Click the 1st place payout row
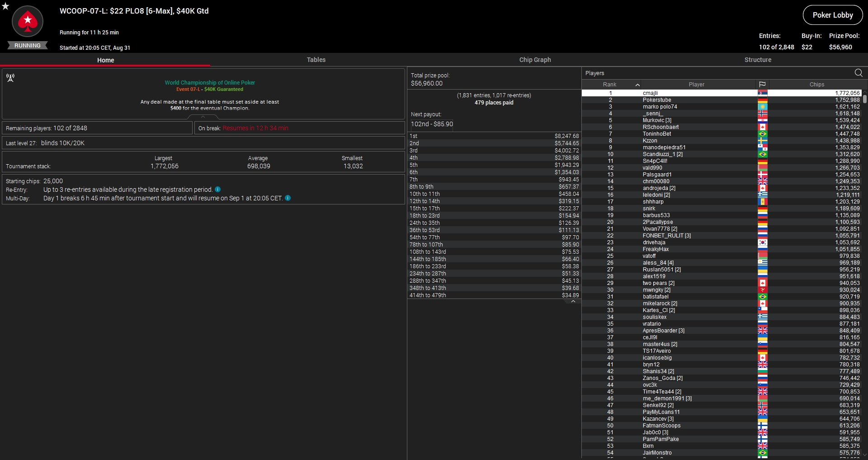868x460 pixels. (494, 136)
